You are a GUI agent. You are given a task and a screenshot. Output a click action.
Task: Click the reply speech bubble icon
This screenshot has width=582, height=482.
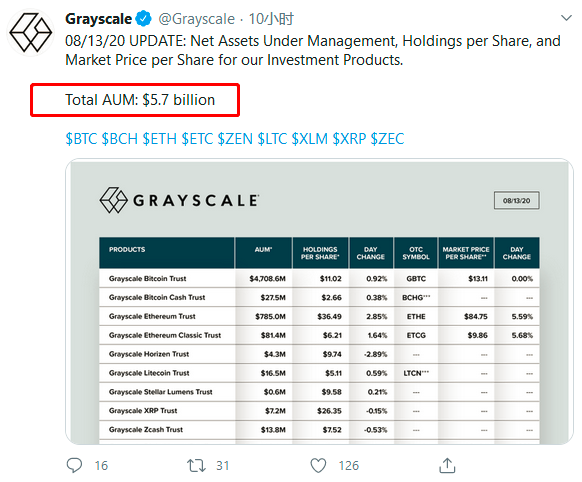[x=74, y=465]
